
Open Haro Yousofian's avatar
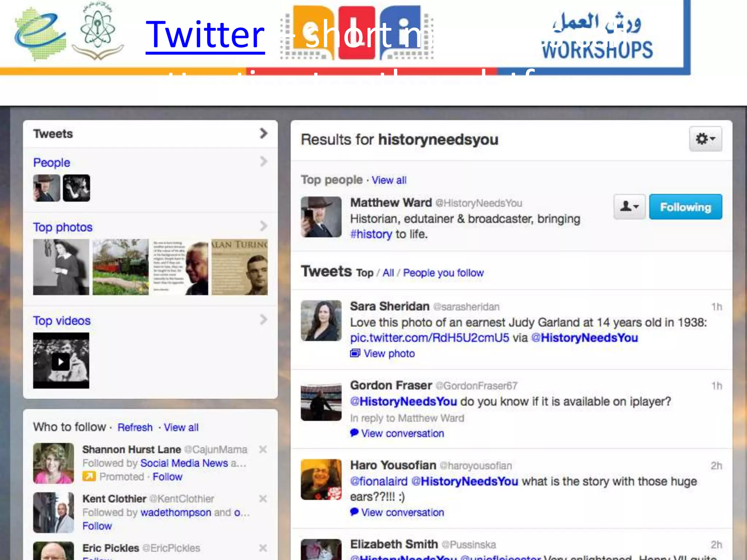(321, 479)
